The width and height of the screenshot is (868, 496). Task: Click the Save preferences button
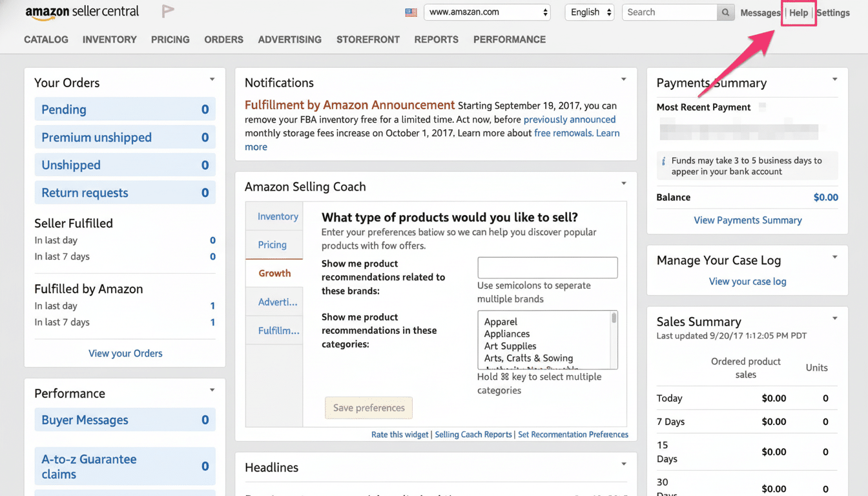point(368,408)
